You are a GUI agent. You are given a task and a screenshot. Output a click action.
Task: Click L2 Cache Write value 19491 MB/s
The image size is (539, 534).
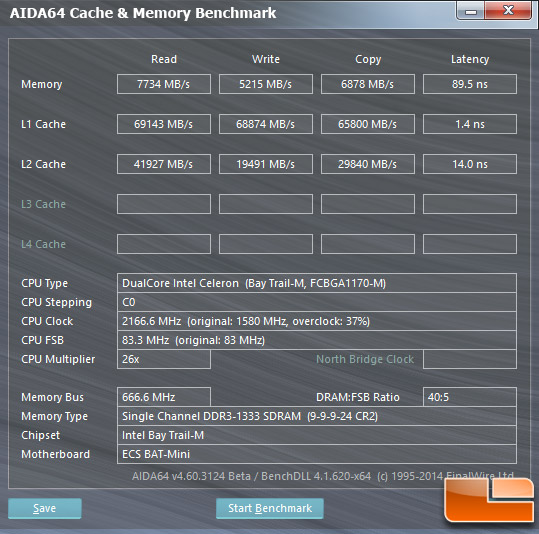point(266,164)
